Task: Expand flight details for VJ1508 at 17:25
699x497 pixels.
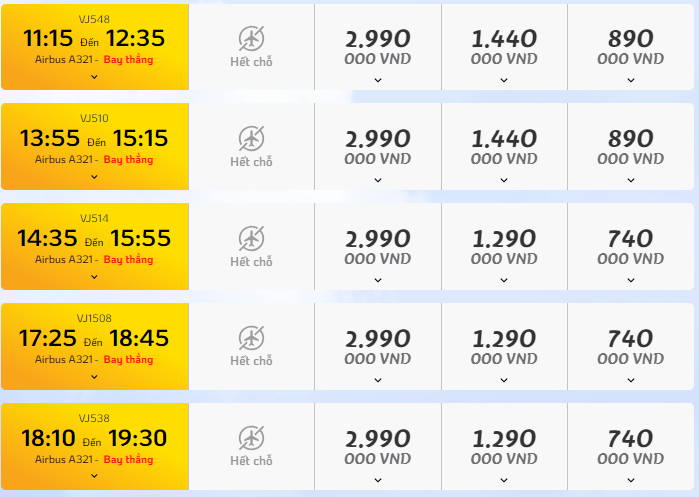Action: [x=94, y=377]
